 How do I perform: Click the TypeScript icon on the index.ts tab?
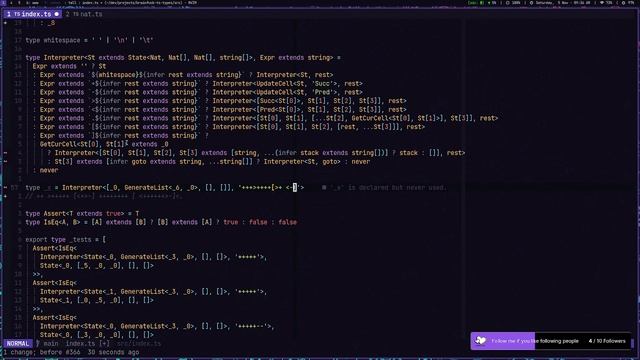(x=17, y=14)
